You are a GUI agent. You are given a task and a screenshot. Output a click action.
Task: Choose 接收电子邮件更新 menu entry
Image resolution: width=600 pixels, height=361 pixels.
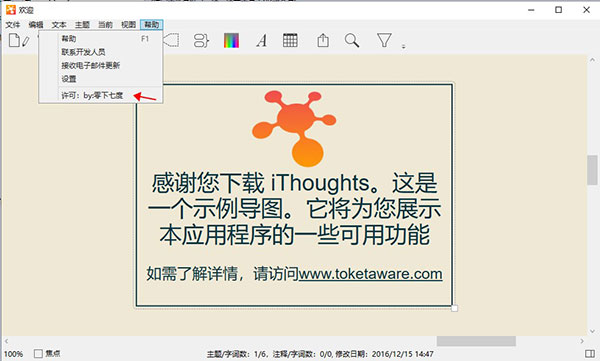[x=101, y=65]
